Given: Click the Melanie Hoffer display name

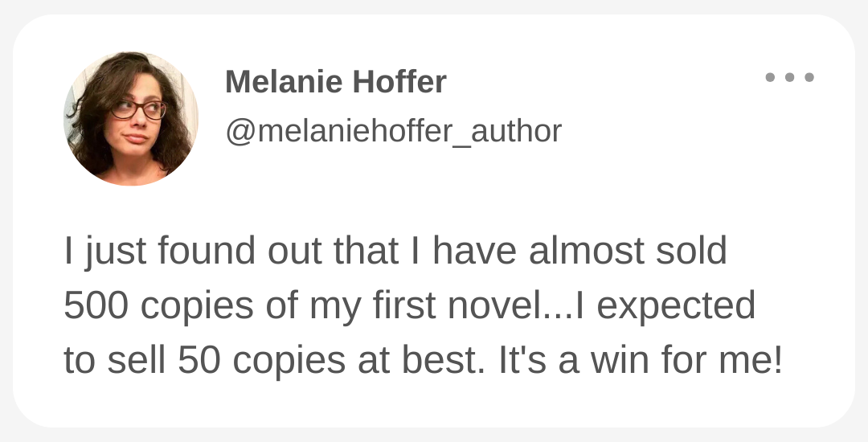Looking at the screenshot, I should pos(335,82).
